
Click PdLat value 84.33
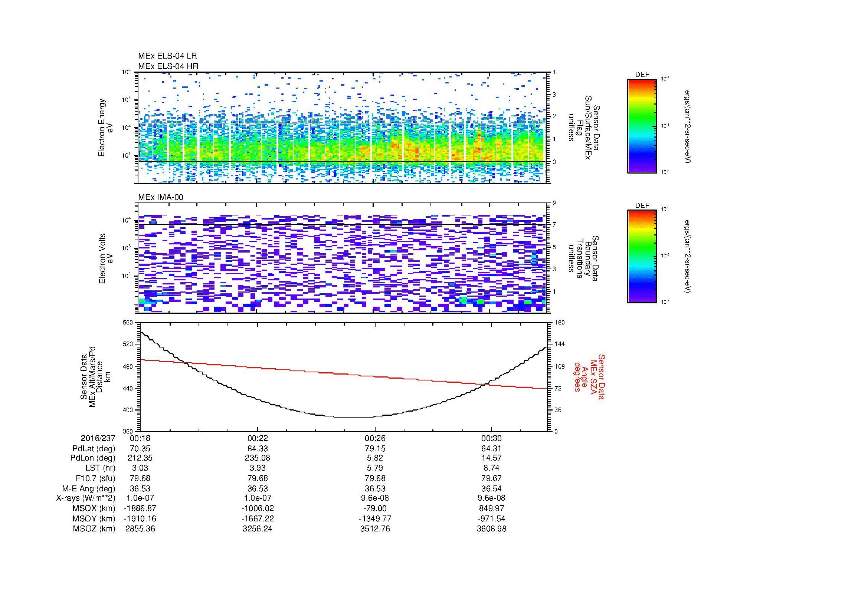point(258,449)
